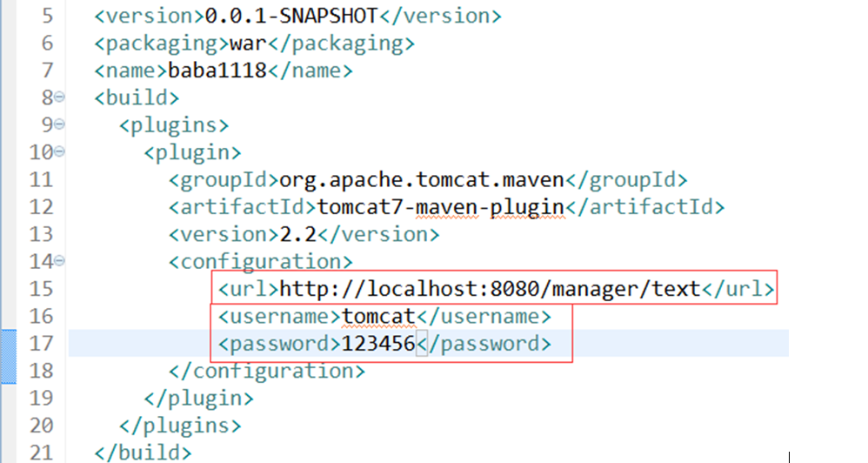This screenshot has width=868, height=463.
Task: Collapse the build element fold marker
Action: coord(59,97)
